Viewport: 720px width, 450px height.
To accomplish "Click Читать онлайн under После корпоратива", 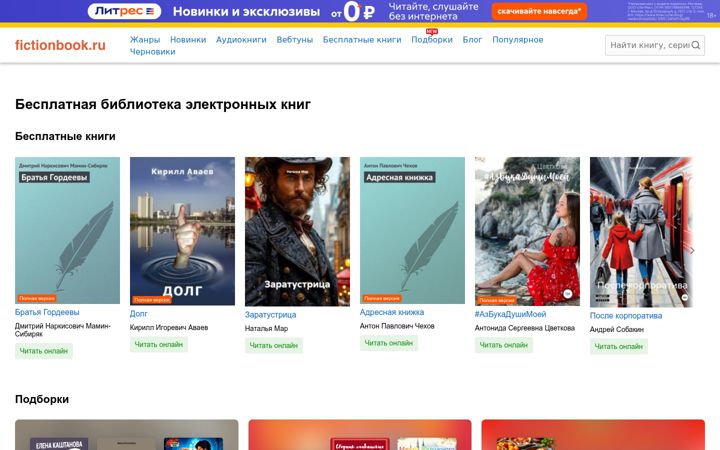I will point(619,346).
